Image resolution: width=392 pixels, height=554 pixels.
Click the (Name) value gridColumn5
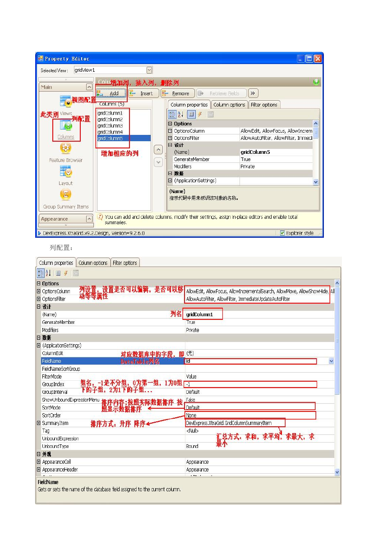tap(276, 152)
